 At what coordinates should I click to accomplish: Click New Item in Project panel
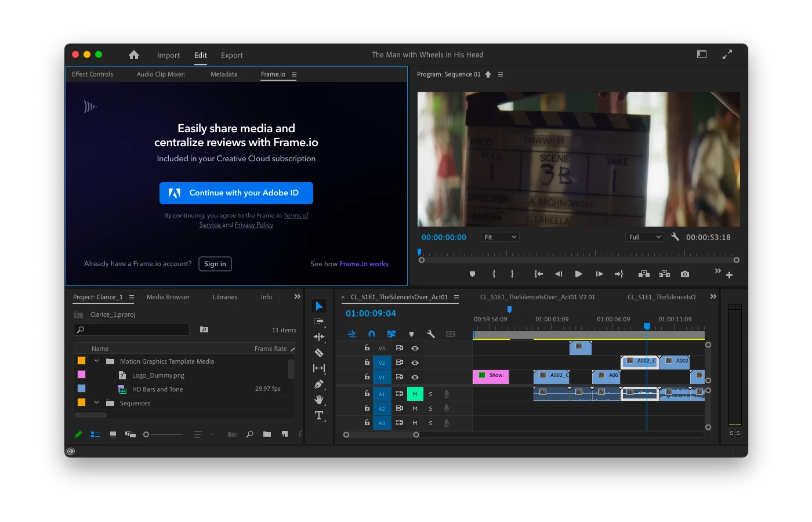(285, 434)
